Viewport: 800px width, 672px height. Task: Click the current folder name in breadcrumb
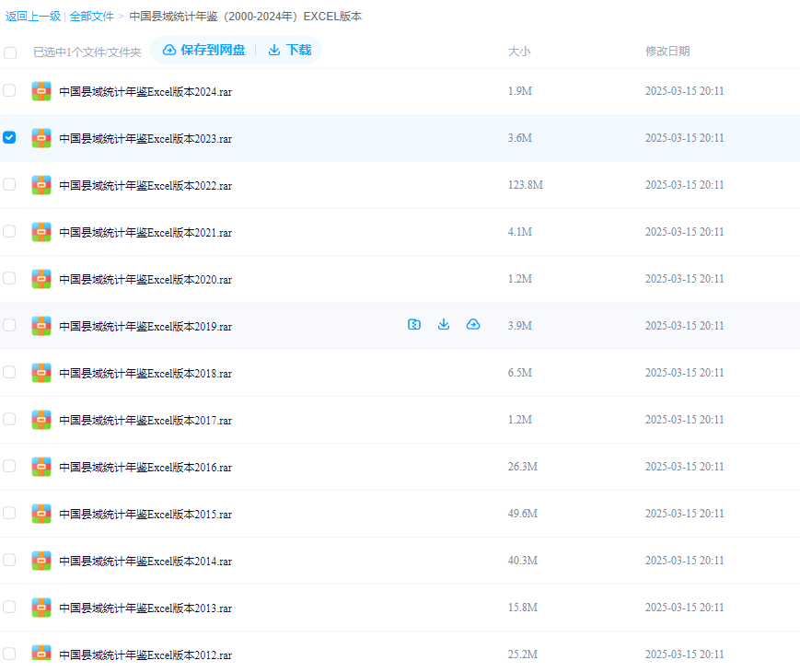(246, 17)
